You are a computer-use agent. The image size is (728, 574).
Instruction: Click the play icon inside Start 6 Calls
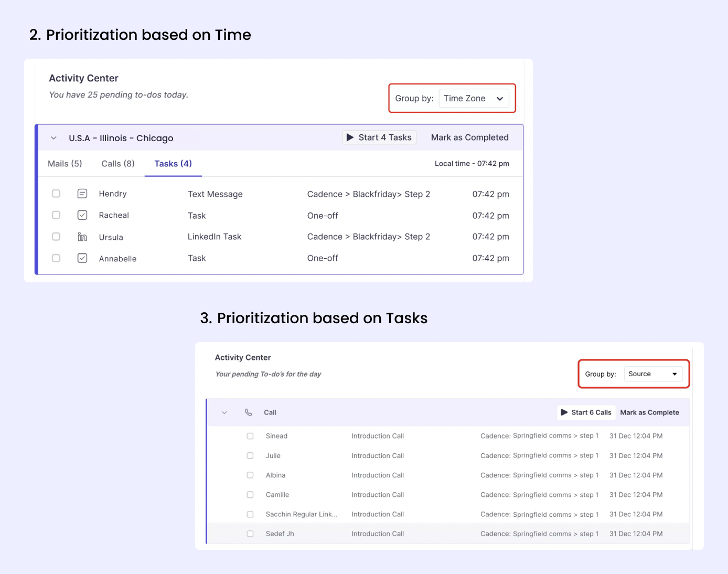564,412
